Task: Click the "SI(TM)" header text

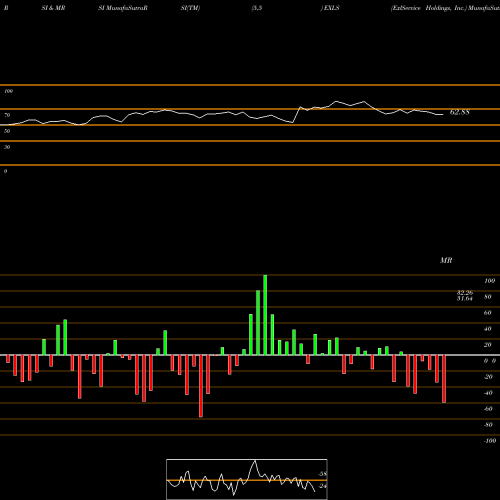Action: point(190,8)
